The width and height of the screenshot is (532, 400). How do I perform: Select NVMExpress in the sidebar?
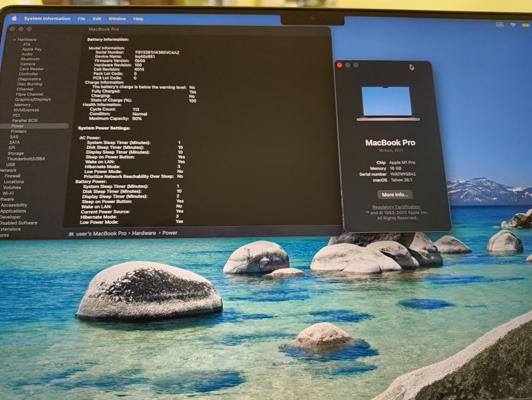(x=26, y=110)
